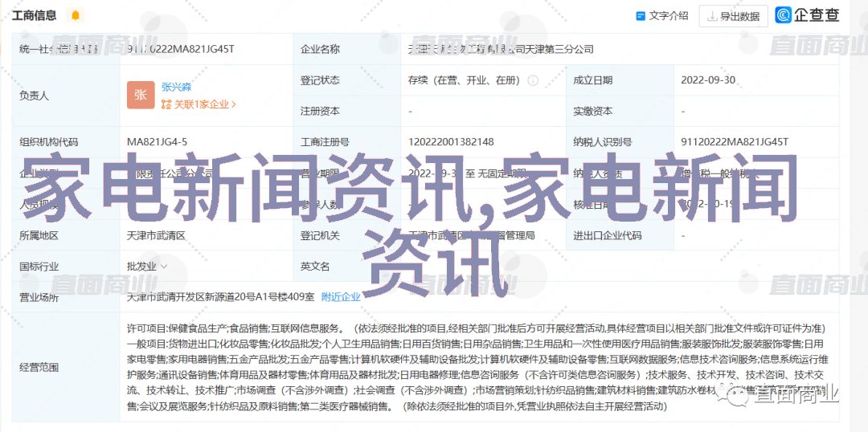The width and height of the screenshot is (868, 432).
Task: Click 成立日期 label
Action: coord(593,79)
